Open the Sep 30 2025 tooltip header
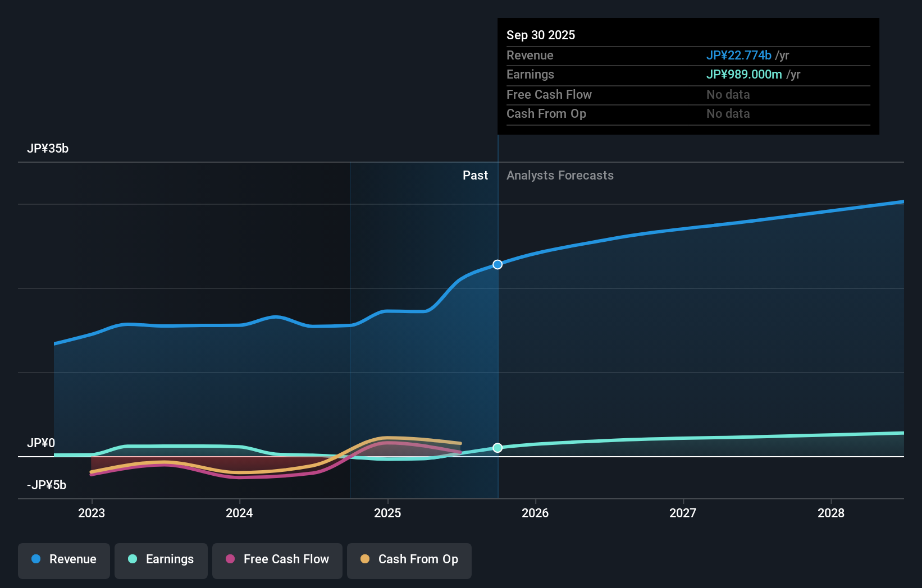This screenshot has width=922, height=588. point(541,35)
